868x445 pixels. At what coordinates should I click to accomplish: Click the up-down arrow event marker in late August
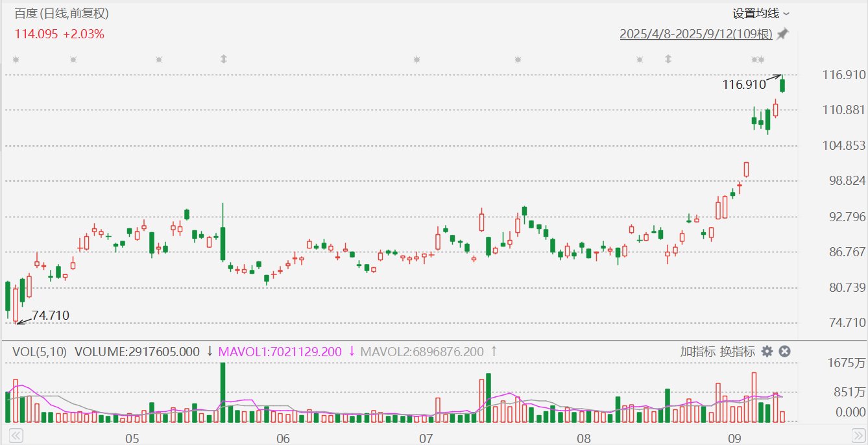[x=668, y=60]
